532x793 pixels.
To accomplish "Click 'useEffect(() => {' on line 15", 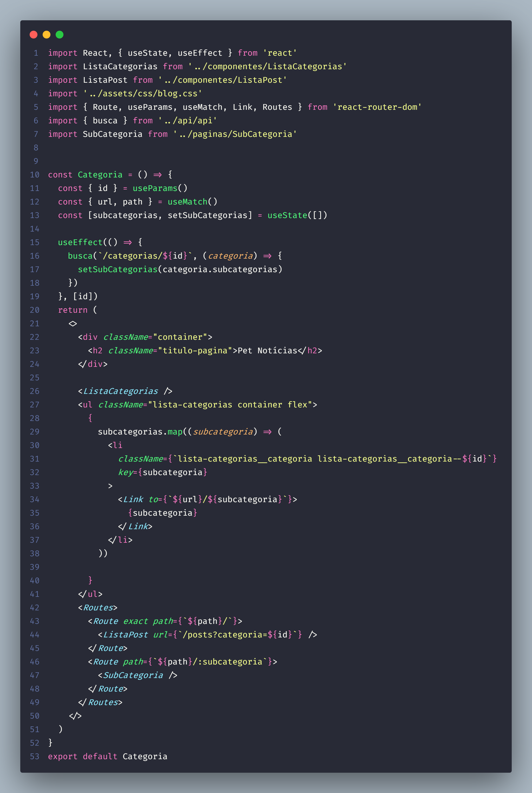I will [100, 242].
